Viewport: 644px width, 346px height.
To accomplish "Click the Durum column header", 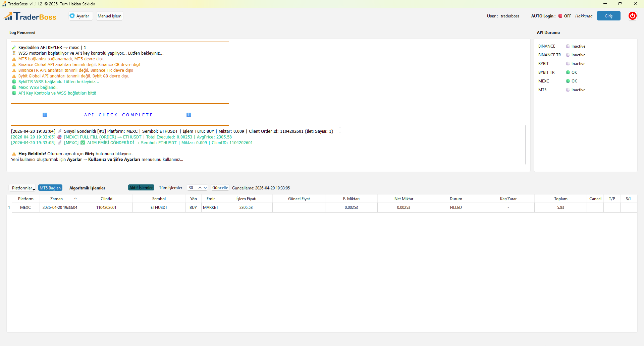I will coord(456,199).
